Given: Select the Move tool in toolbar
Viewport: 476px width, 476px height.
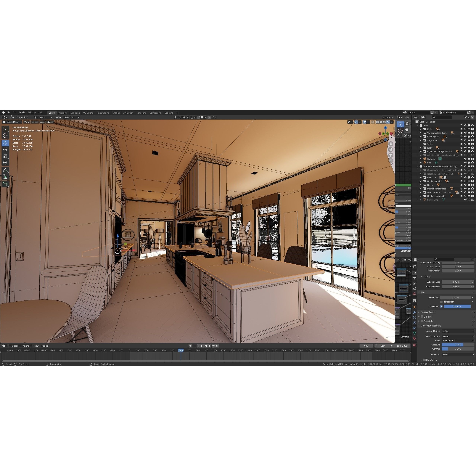Looking at the screenshot, I should 5,143.
